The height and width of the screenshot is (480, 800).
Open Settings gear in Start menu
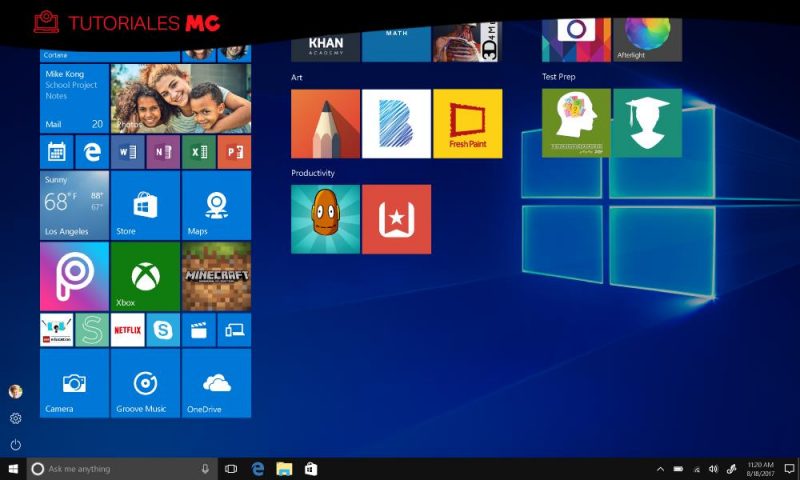(15, 418)
